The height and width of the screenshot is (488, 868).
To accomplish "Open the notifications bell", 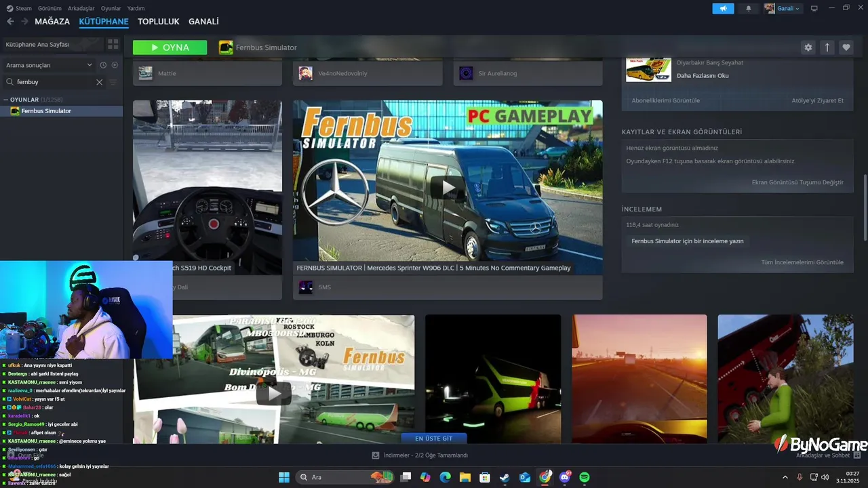I will [x=749, y=8].
